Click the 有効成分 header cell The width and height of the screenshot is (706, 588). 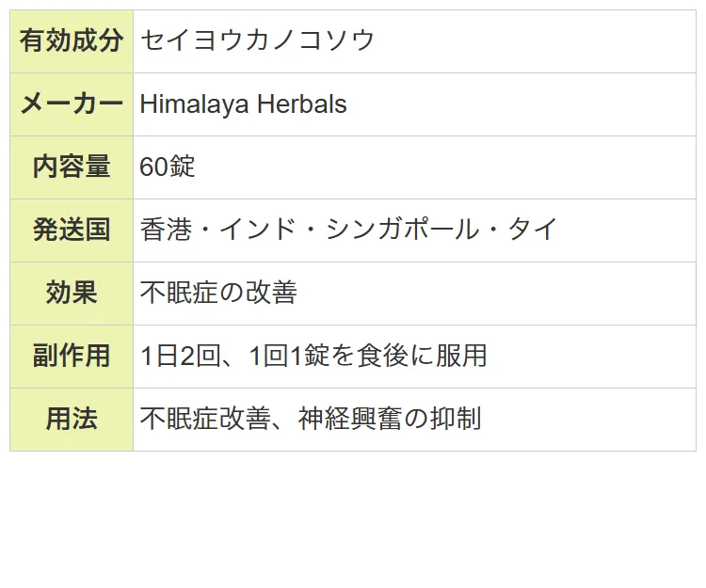(72, 40)
